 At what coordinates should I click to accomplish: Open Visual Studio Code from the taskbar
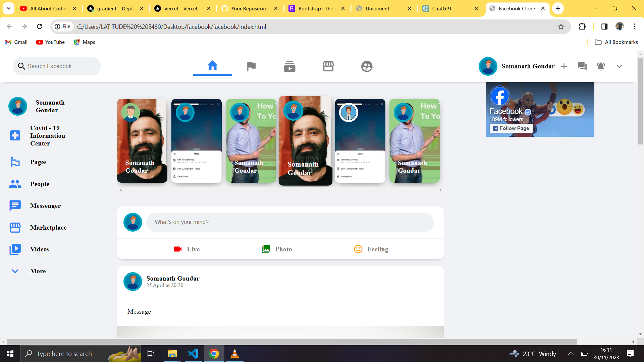193,354
